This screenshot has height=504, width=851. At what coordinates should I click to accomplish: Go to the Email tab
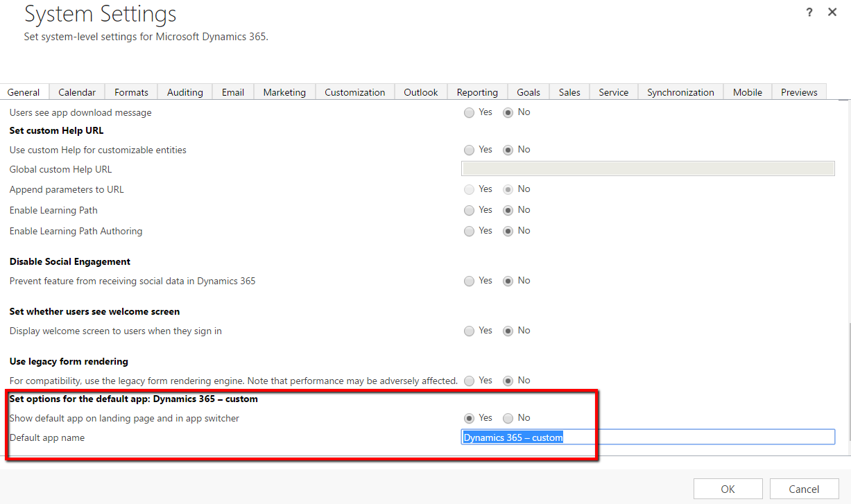pyautogui.click(x=233, y=92)
